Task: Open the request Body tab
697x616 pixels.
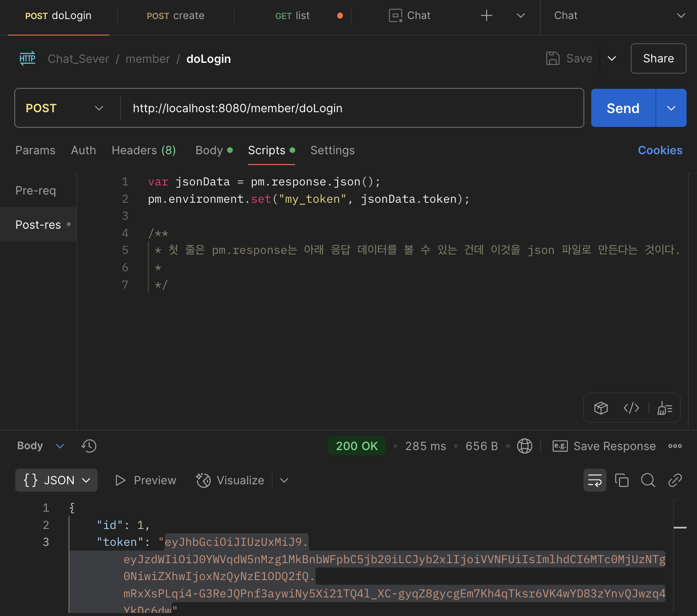Action: click(214, 150)
